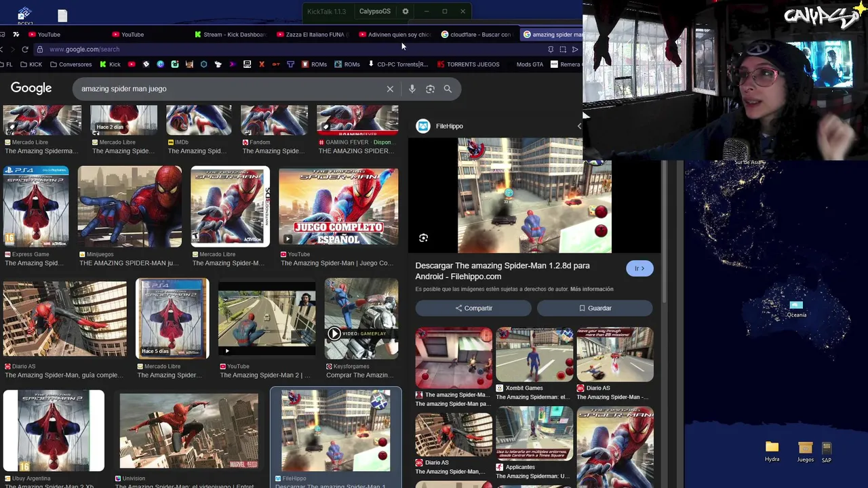This screenshot has height=488, width=868.
Task: Open the selected FileHippo result thumbnail
Action: point(336,431)
